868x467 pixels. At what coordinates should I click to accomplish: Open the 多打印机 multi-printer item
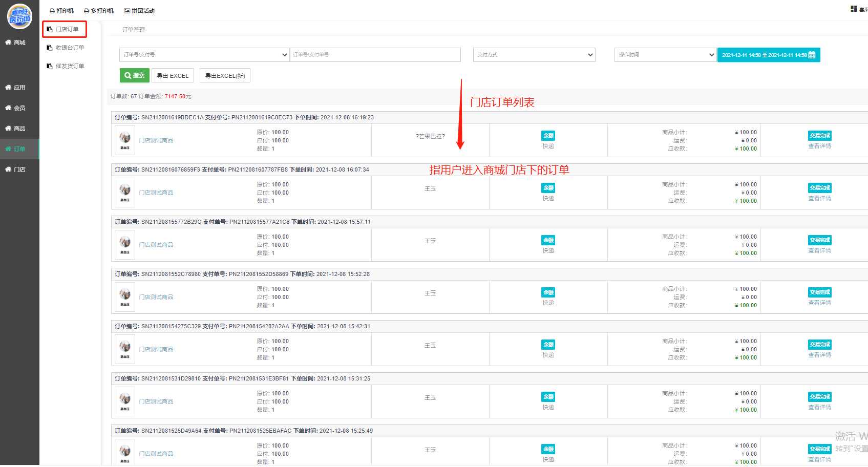pyautogui.click(x=99, y=11)
